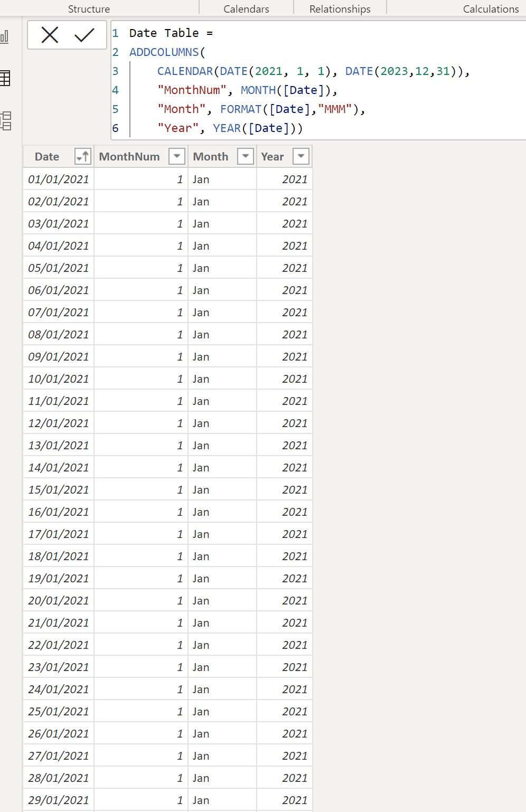Select the date cell 29/01/2021
The height and width of the screenshot is (812, 526).
point(59,800)
